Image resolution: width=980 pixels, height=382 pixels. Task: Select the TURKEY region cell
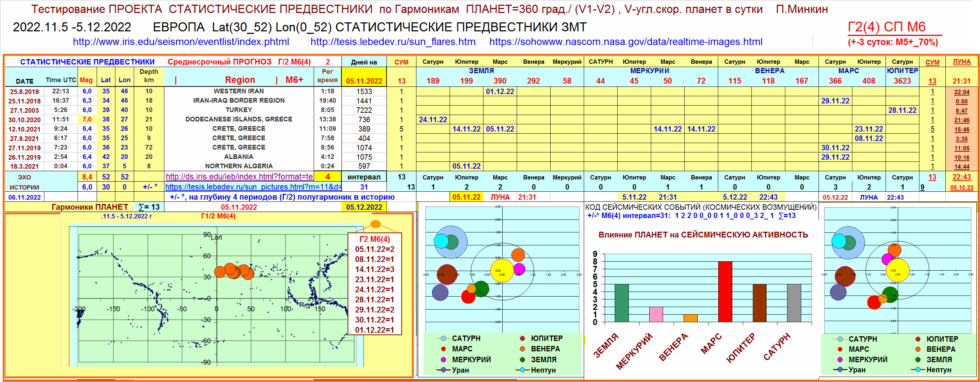coord(239,110)
